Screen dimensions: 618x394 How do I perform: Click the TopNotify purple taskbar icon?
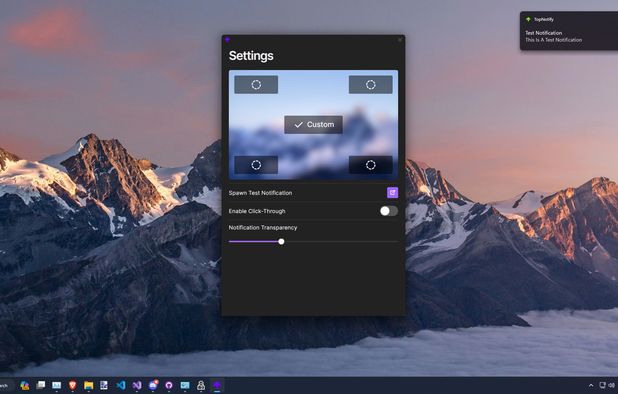point(217,385)
